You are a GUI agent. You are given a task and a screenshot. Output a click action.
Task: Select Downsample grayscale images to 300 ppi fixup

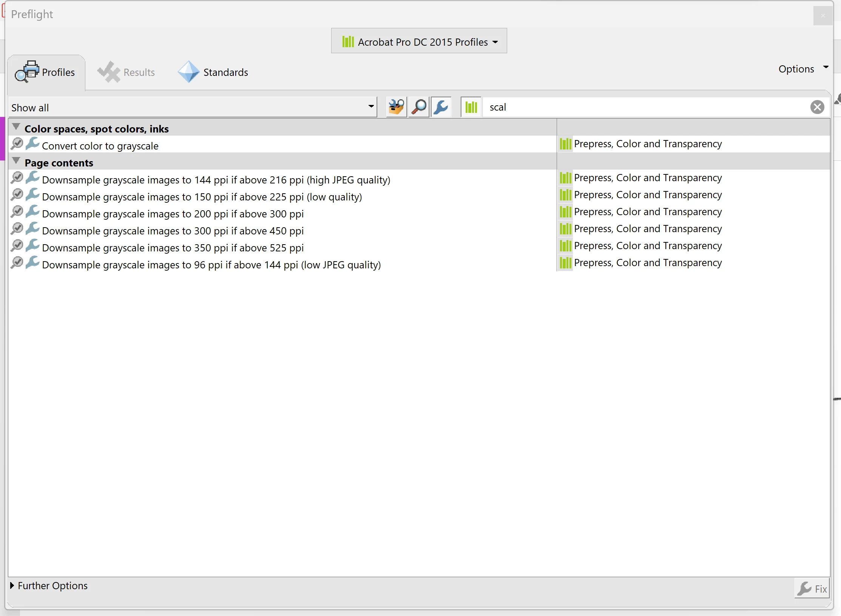[x=173, y=231]
